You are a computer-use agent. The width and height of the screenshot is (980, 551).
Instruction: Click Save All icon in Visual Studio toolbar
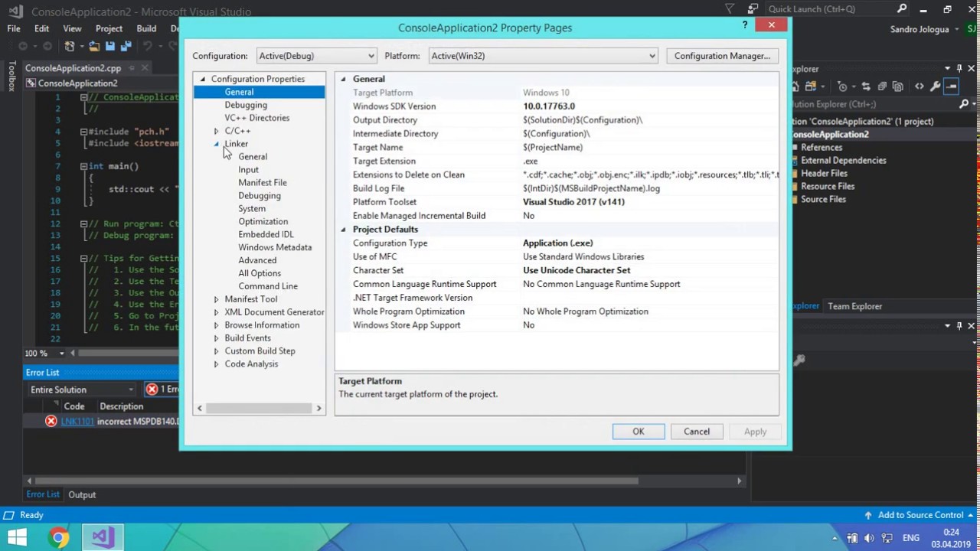click(x=126, y=46)
